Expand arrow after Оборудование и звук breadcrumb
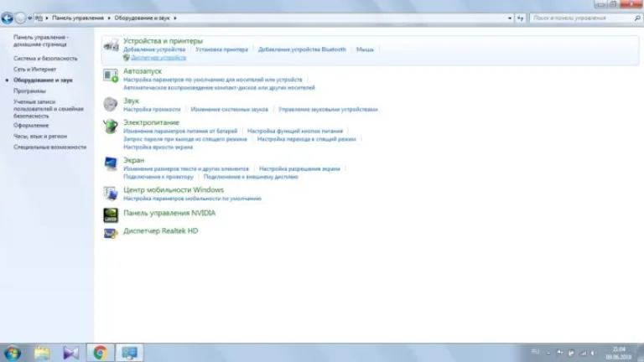Screen dimensions: 644x362 pos(175,18)
